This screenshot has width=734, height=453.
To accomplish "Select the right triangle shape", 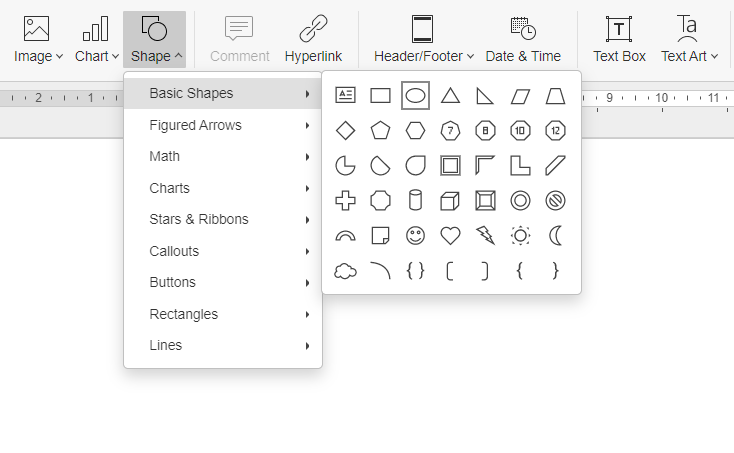I will tap(485, 95).
